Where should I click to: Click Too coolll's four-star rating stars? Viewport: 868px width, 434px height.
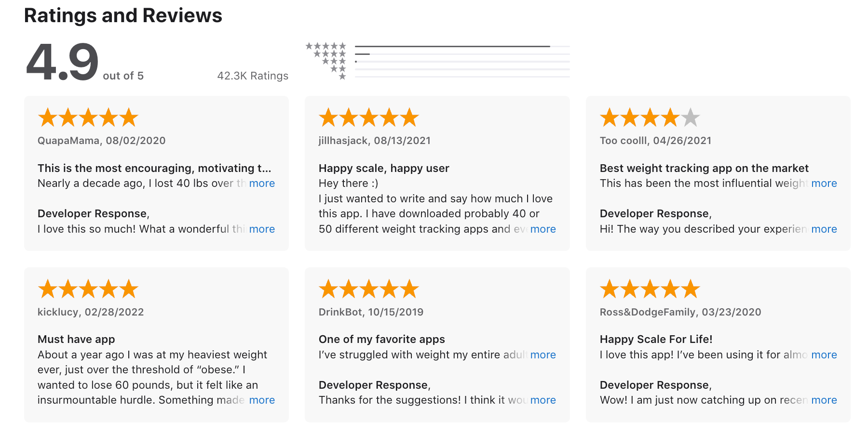pyautogui.click(x=650, y=118)
